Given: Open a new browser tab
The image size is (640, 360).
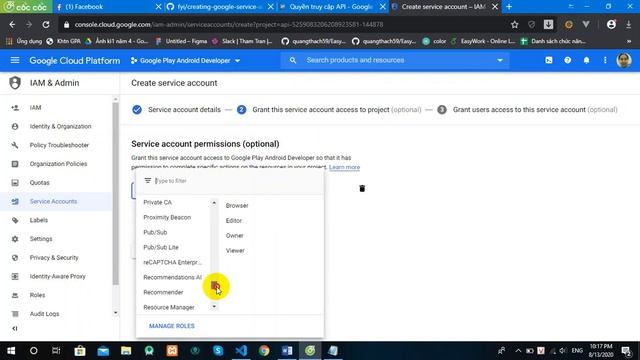Looking at the screenshot, I should coord(509,7).
